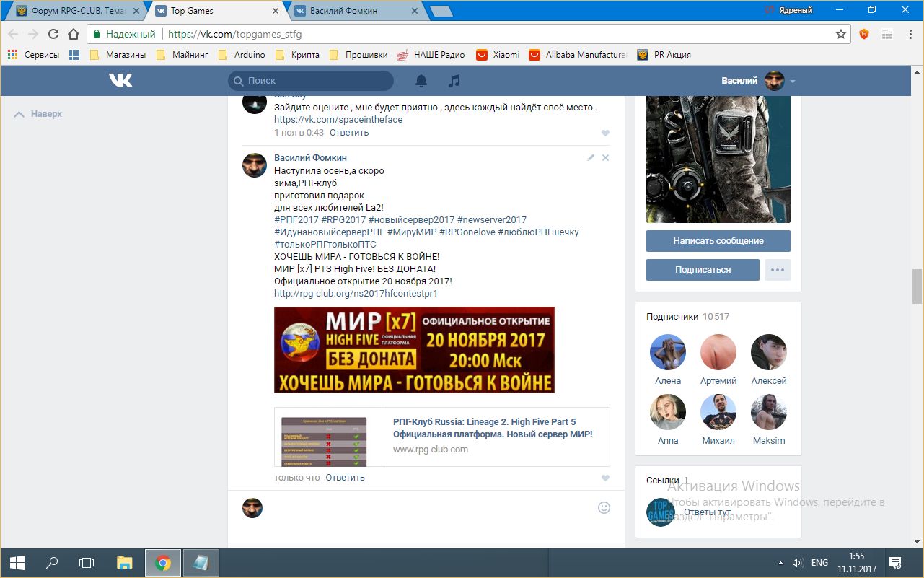924x578 pixels.
Task: Go to Chrome home page
Action: [73, 34]
